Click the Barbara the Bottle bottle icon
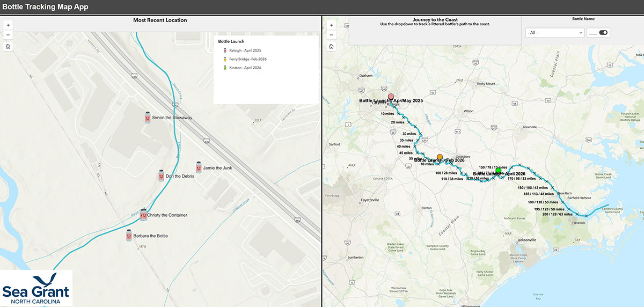The height and width of the screenshot is (307, 644). (x=129, y=235)
